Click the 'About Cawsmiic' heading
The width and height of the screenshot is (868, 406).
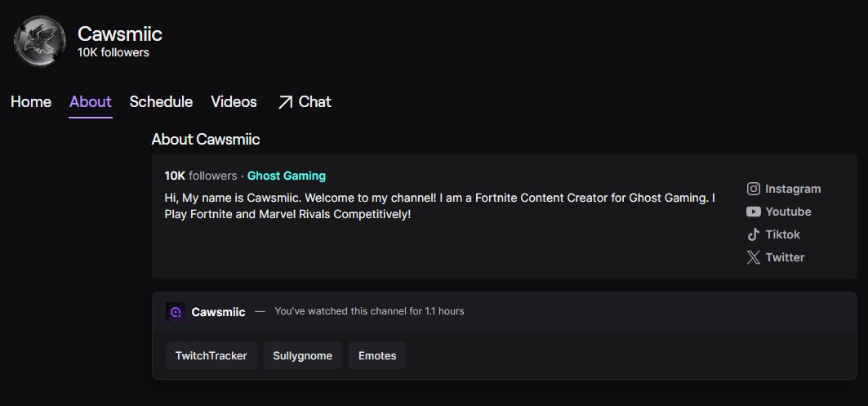click(206, 139)
